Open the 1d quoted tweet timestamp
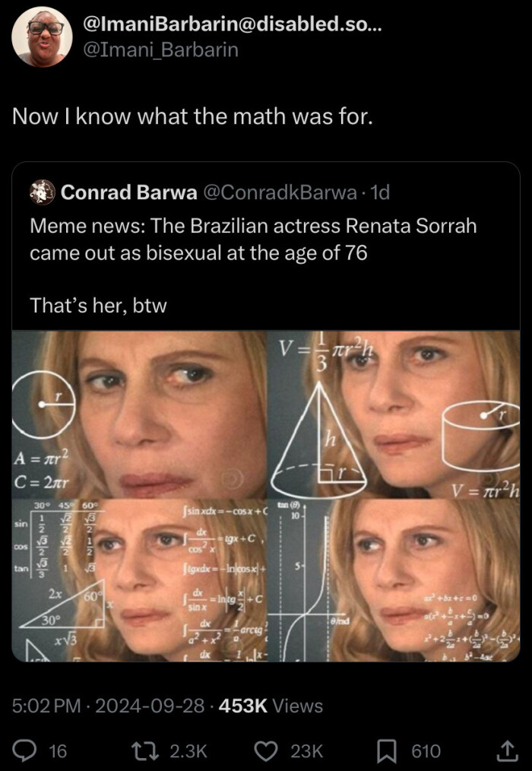Viewport: 532px width, 771px height. click(379, 192)
